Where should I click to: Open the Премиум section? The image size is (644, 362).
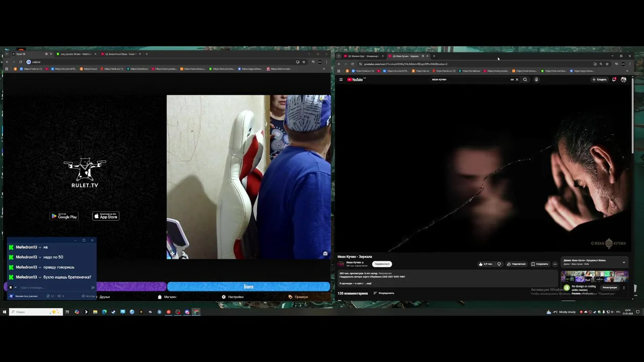tap(298, 297)
